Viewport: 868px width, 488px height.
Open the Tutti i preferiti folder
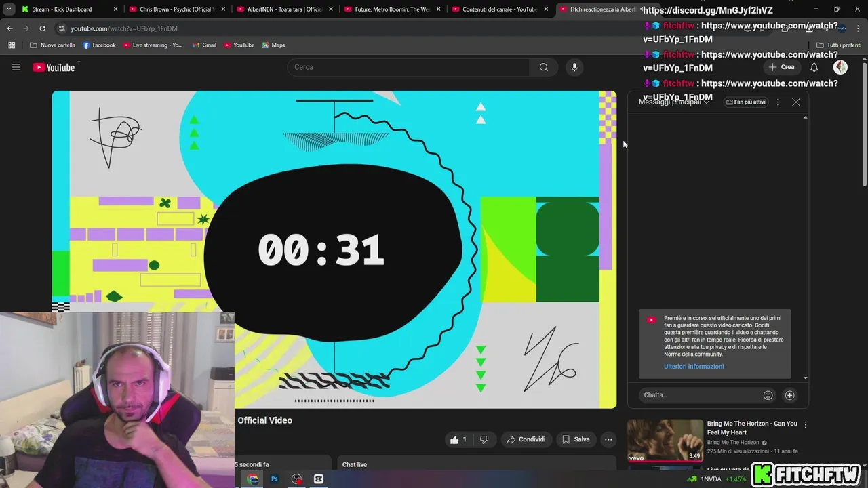point(839,45)
